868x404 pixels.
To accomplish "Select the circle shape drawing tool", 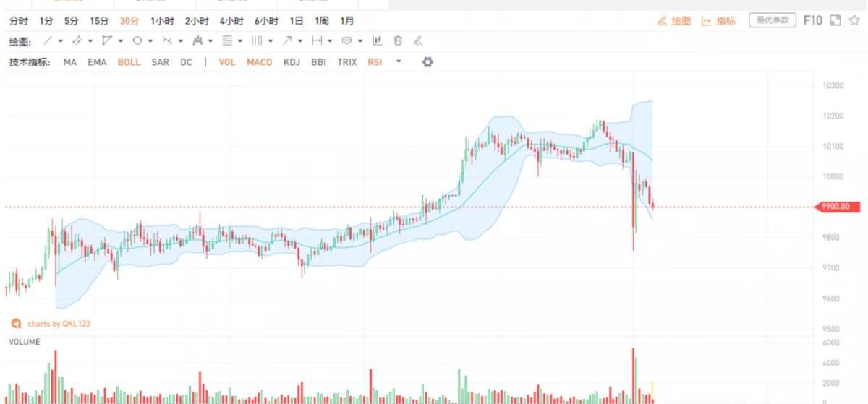I will click(137, 41).
